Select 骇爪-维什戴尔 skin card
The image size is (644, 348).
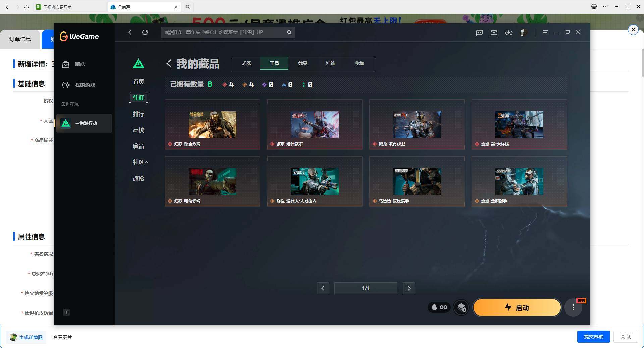pyautogui.click(x=315, y=125)
